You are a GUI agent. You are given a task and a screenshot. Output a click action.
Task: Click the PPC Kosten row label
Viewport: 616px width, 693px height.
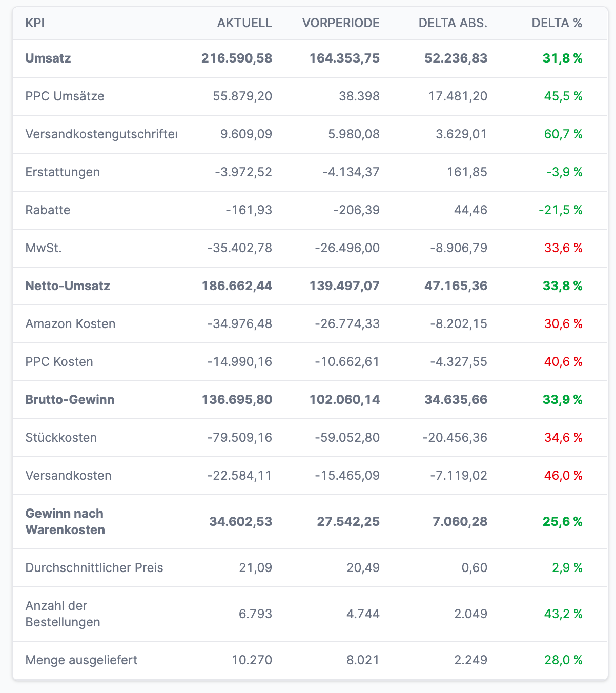[59, 362]
